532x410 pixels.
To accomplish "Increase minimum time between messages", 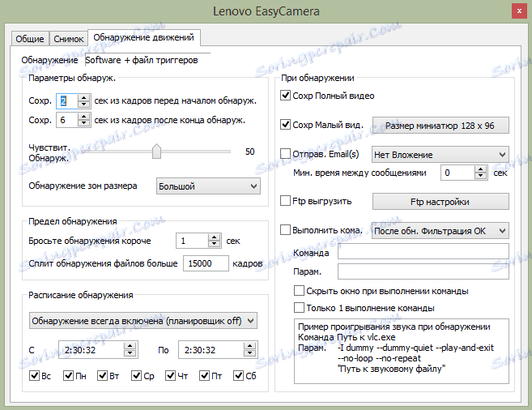I will click(480, 169).
